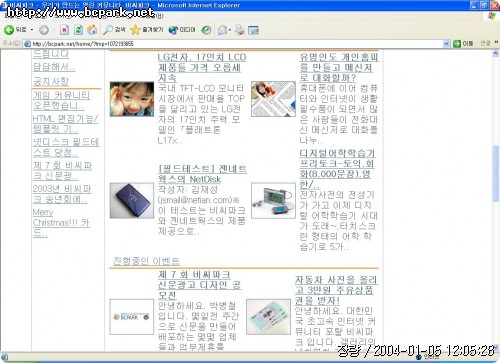Click the 전자사전의 전성기 summary text
Viewport: 500px width, 363px height.
[338, 220]
